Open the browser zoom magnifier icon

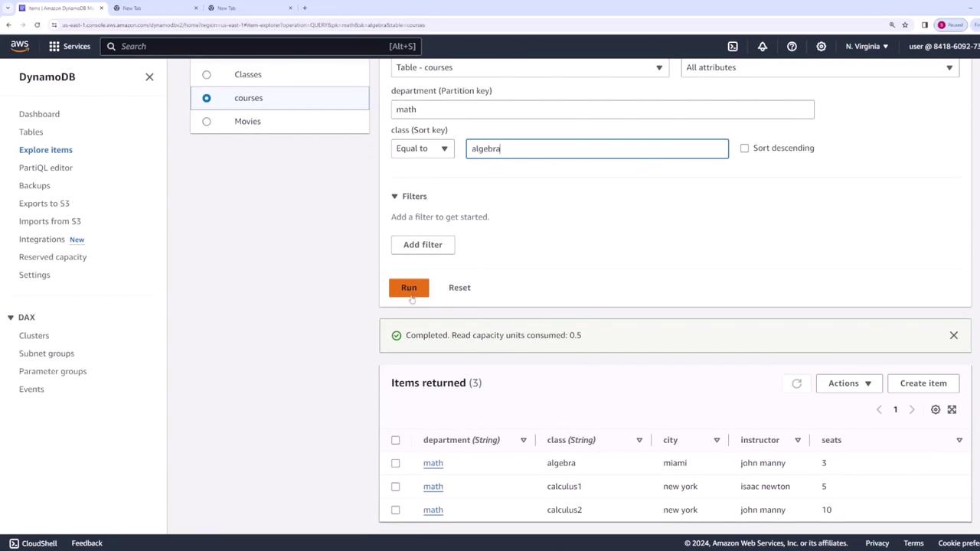tap(892, 24)
